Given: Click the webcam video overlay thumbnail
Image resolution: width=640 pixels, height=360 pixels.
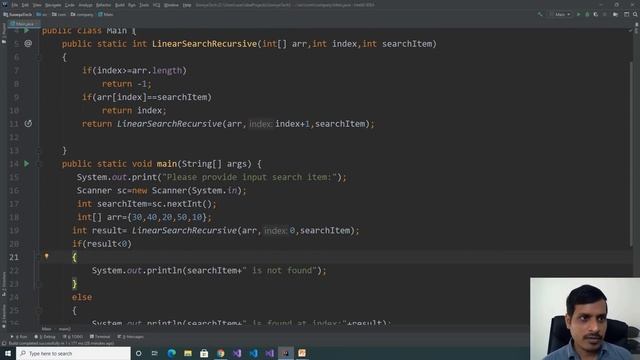Looking at the screenshot, I should click(x=585, y=319).
